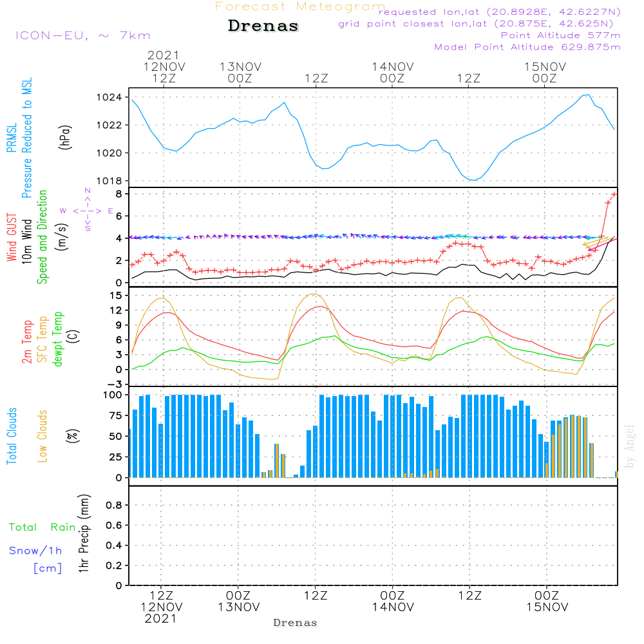
Task: Click the 100 tick on cloud cover axis
Action: click(112, 395)
